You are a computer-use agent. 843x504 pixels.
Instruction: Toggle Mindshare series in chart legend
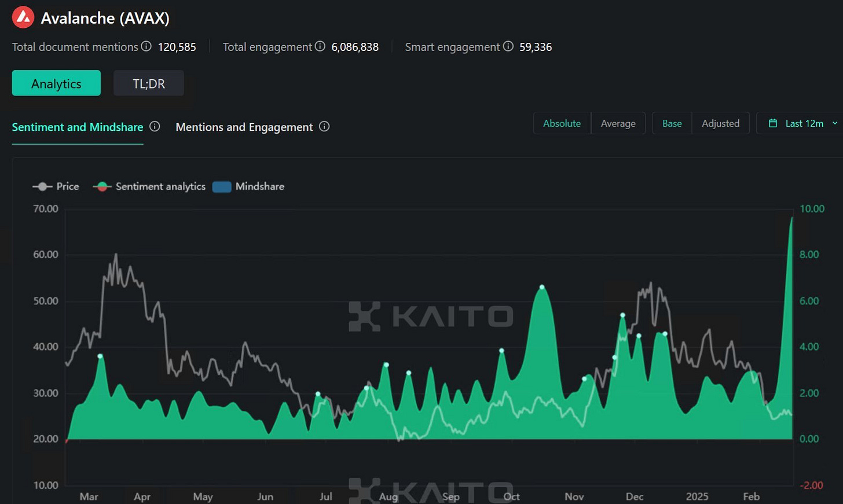coord(248,186)
